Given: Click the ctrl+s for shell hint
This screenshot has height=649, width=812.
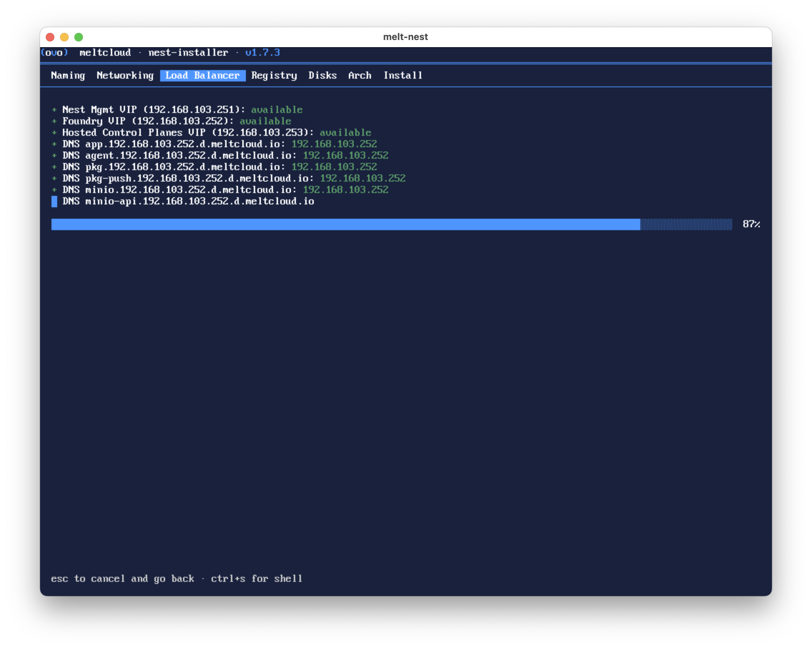Looking at the screenshot, I should 257,579.
